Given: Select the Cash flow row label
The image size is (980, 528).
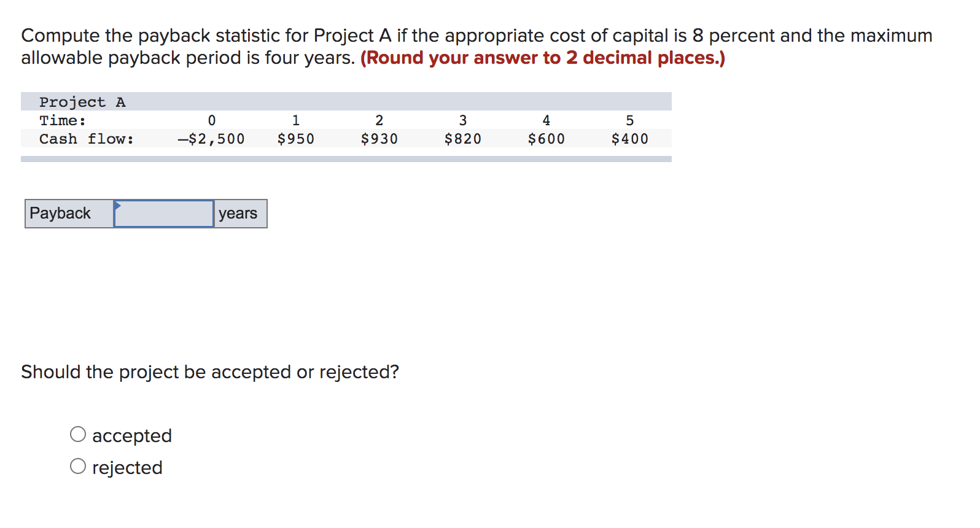Looking at the screenshot, I should 86,139.
